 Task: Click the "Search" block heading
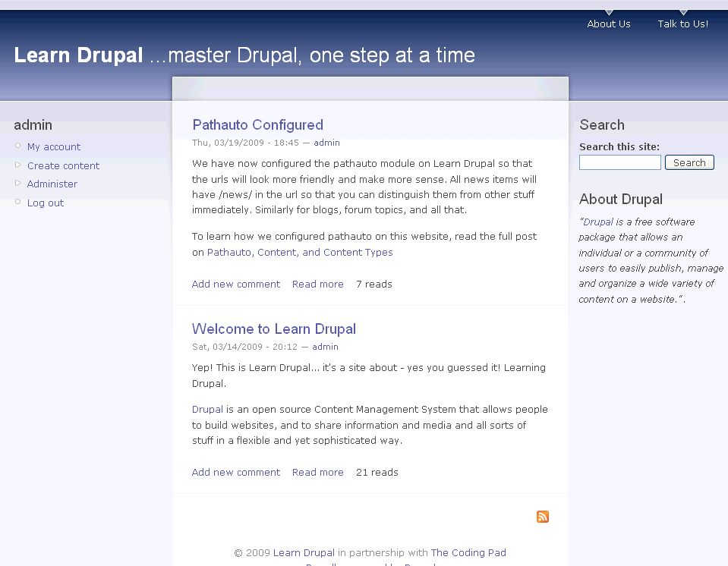[x=602, y=124]
